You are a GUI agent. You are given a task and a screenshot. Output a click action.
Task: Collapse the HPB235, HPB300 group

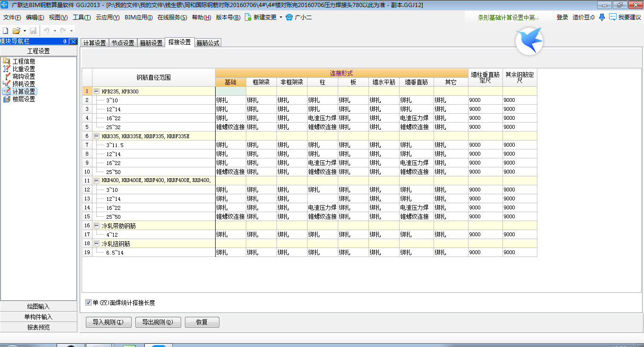tap(96, 91)
